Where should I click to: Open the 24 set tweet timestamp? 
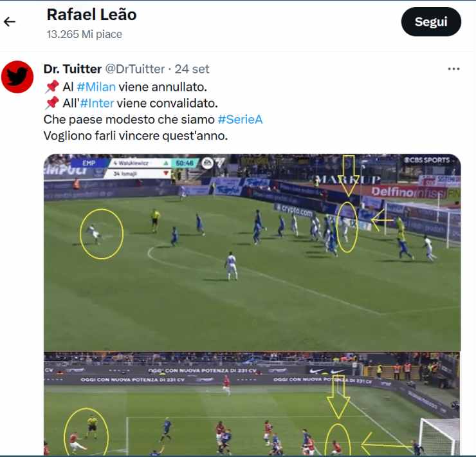192,69
